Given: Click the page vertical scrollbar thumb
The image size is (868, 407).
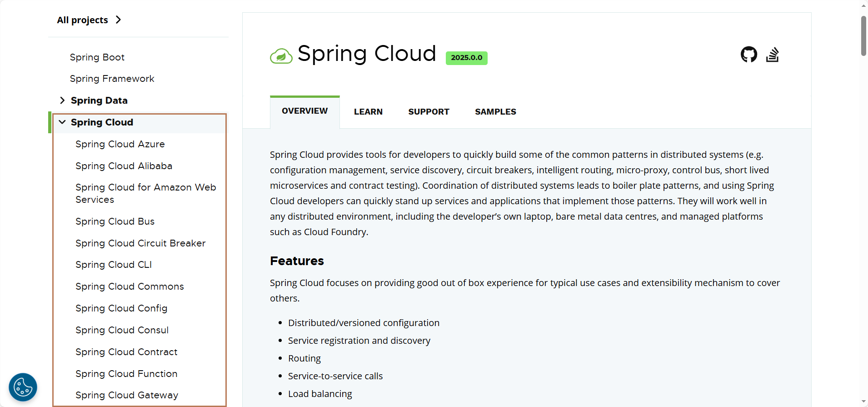Looking at the screenshot, I should [x=863, y=36].
